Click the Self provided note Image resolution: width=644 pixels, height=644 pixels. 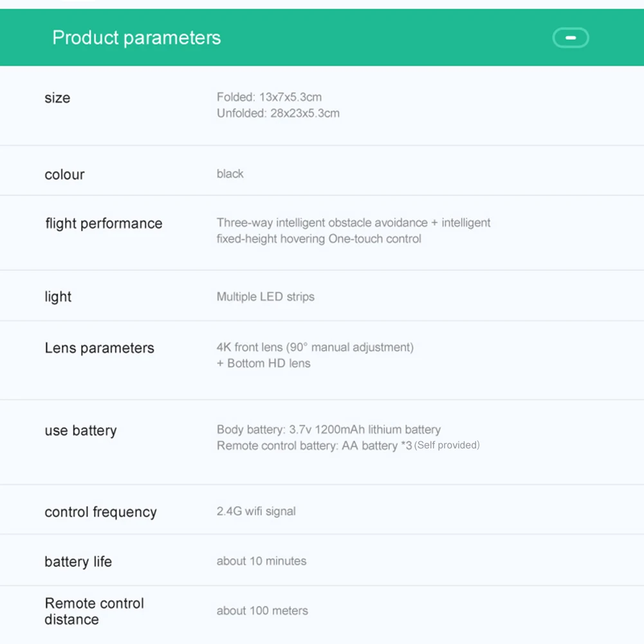(446, 445)
